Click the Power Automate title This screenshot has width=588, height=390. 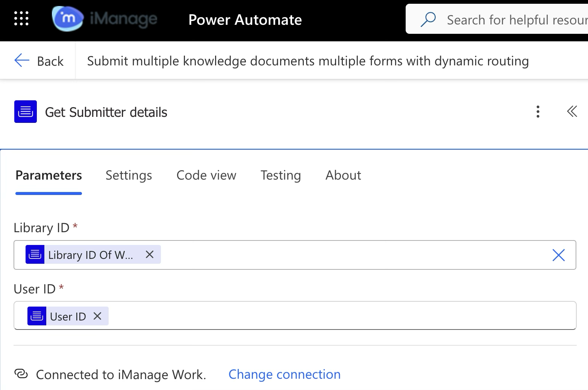245,20
